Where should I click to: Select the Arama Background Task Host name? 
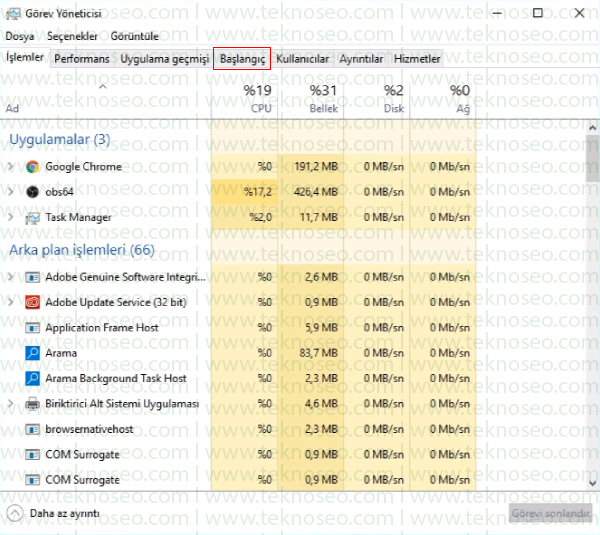coord(116,378)
